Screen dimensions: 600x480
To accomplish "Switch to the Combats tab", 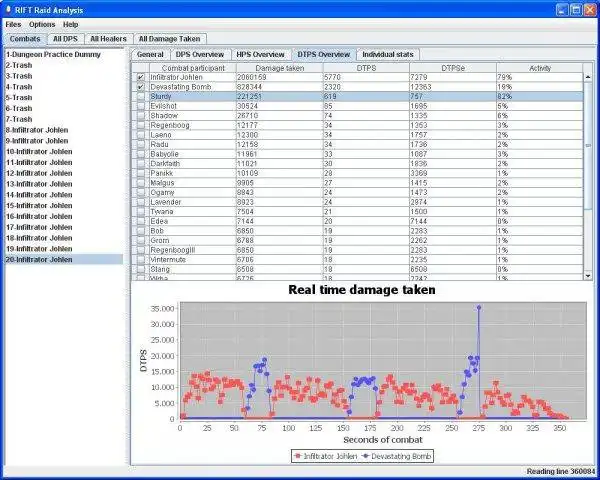I will click(x=25, y=39).
